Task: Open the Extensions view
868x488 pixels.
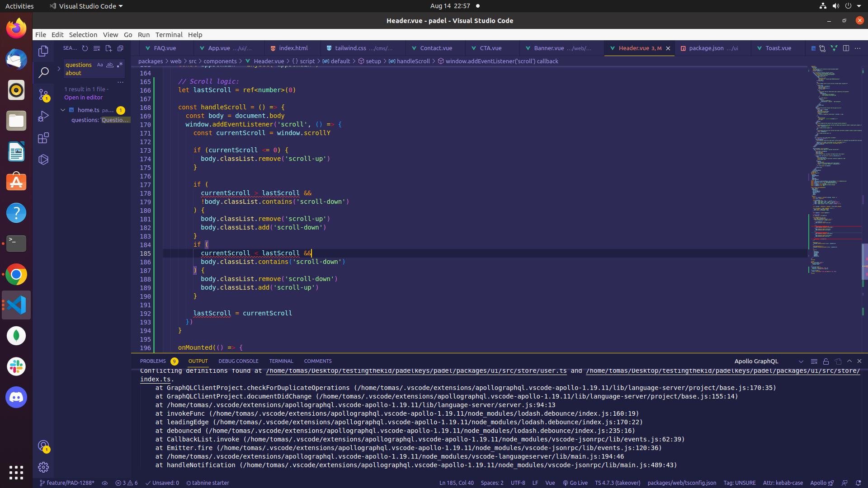Action: tap(43, 138)
